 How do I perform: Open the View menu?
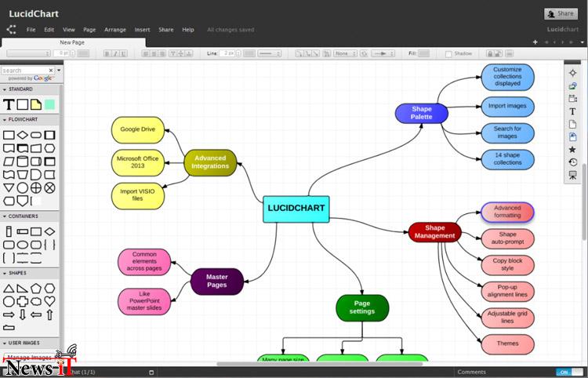[69, 30]
